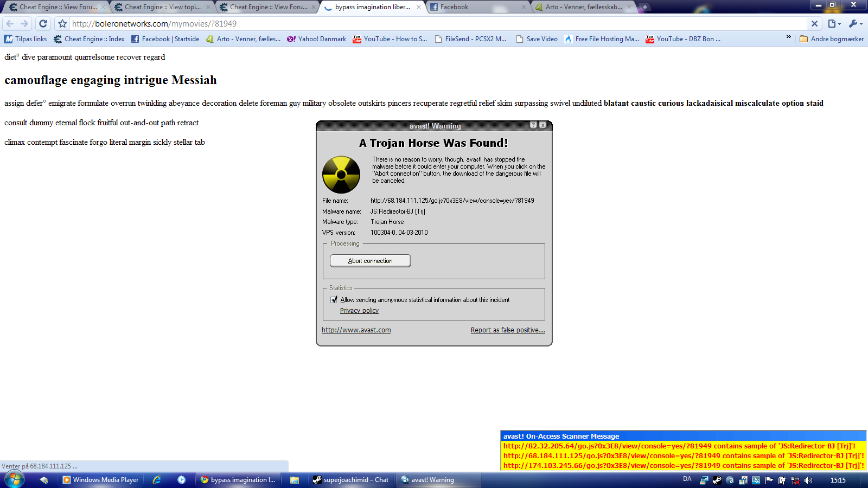Open the FileSend - PCSX2 bookmark
The image size is (868, 488).
point(470,39)
